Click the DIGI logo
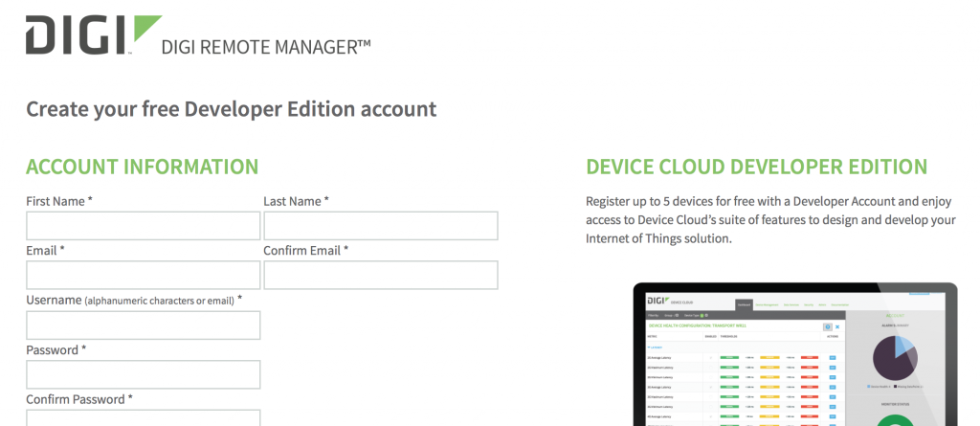The height and width of the screenshot is (426, 980). pos(93,35)
